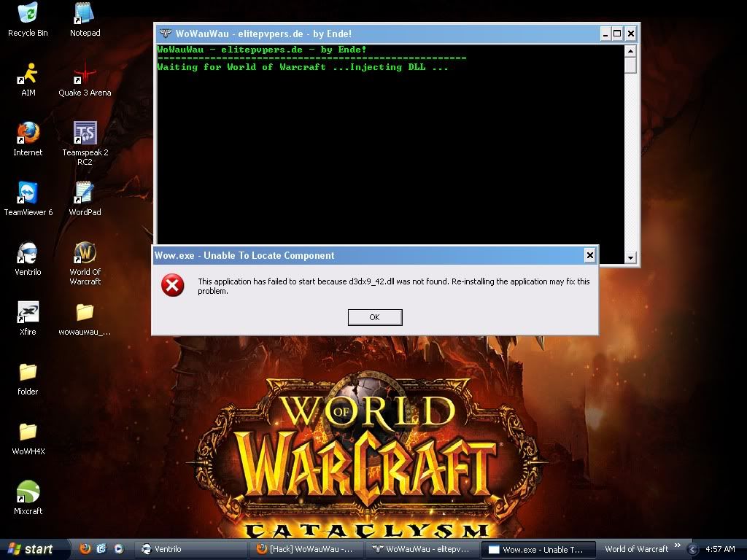Select the wowauwau_ folder on the desktop
This screenshot has width=747, height=560.
pyautogui.click(x=85, y=318)
